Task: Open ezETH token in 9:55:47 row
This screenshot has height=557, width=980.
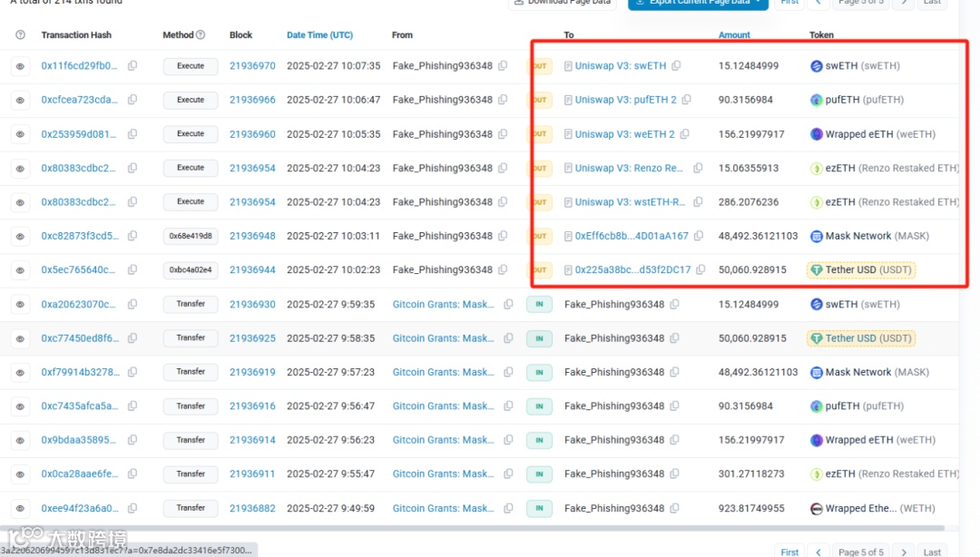Action: (x=892, y=474)
